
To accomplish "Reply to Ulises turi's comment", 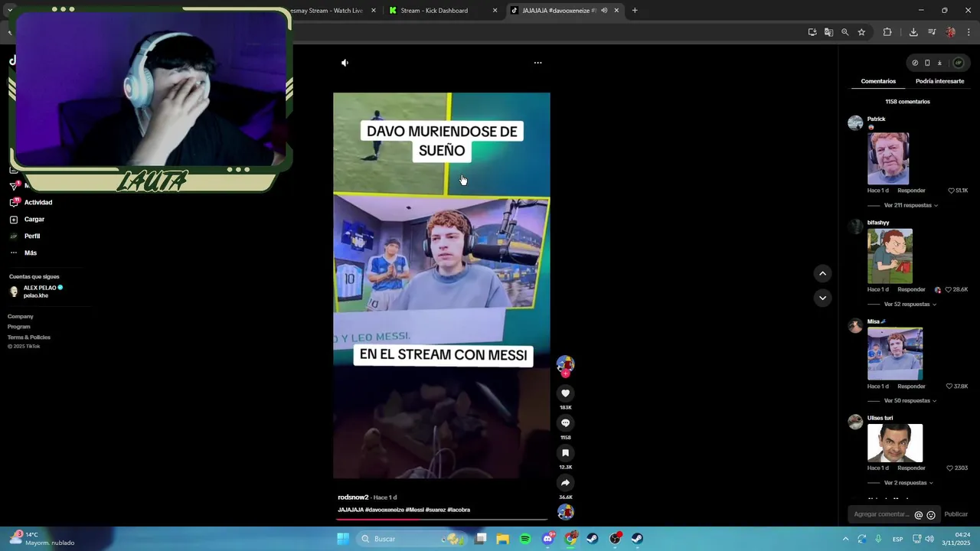I will tap(911, 468).
